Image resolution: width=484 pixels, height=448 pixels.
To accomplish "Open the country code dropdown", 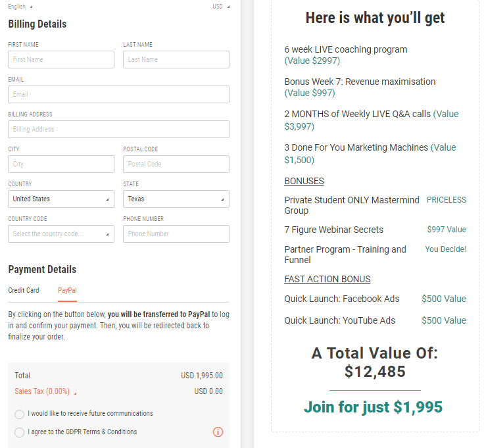I will click(61, 234).
